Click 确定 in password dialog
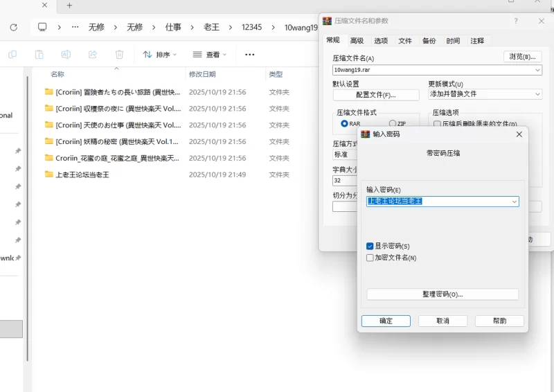 click(x=386, y=321)
